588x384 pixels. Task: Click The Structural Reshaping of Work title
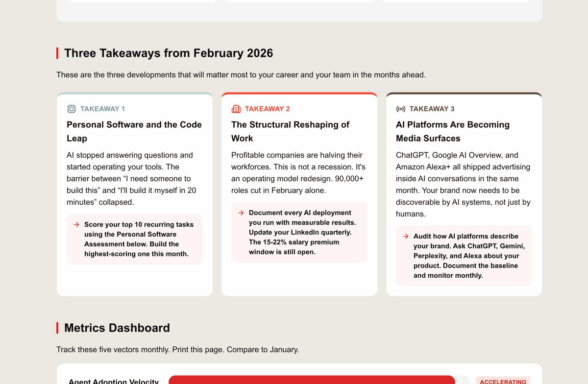coord(290,131)
